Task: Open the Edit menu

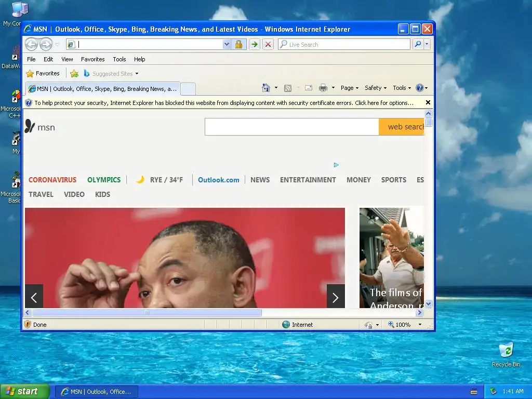Action: [x=48, y=59]
